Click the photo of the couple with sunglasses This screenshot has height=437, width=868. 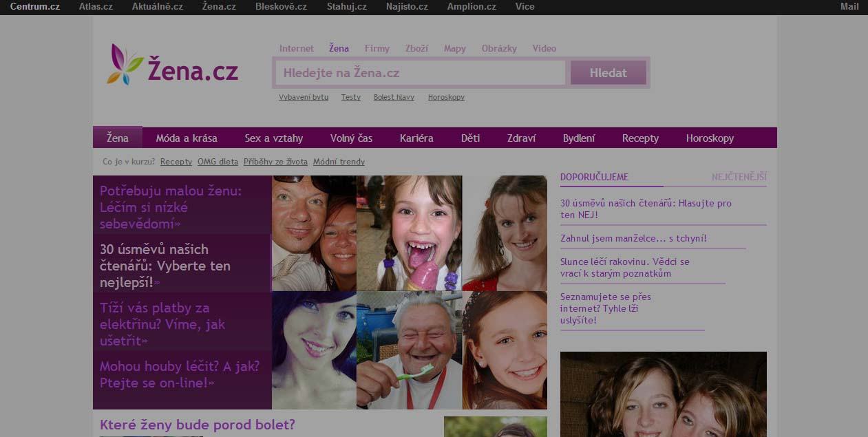[314, 233]
